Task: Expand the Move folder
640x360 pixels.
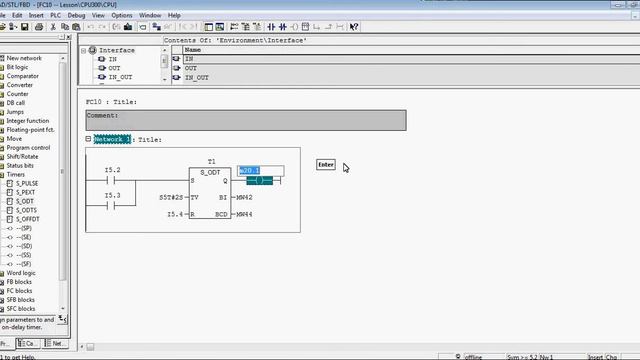Action: click(x=14, y=139)
